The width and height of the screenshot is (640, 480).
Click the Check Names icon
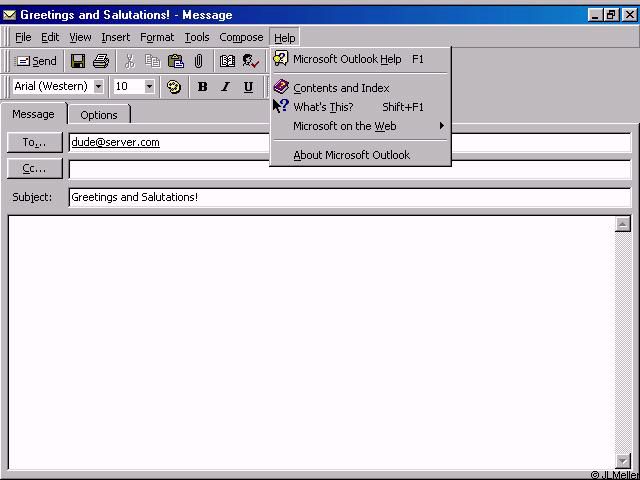coord(250,61)
